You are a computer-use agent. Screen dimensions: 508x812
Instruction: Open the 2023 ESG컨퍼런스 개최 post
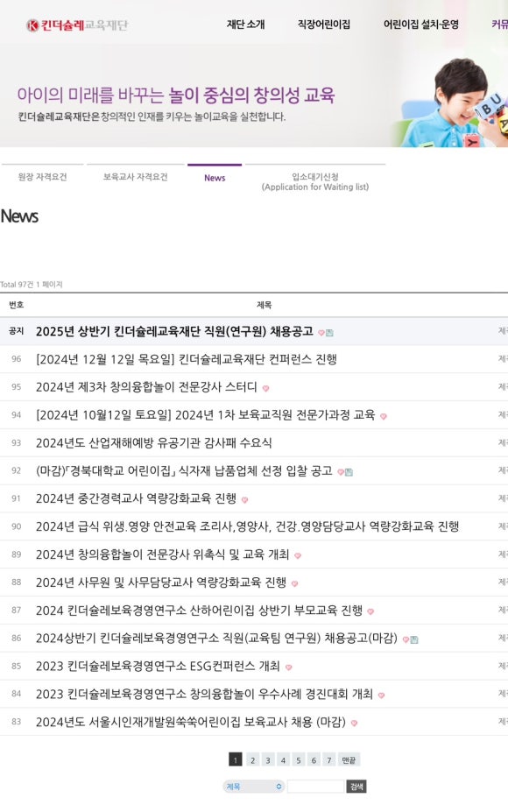pyautogui.click(x=158, y=666)
